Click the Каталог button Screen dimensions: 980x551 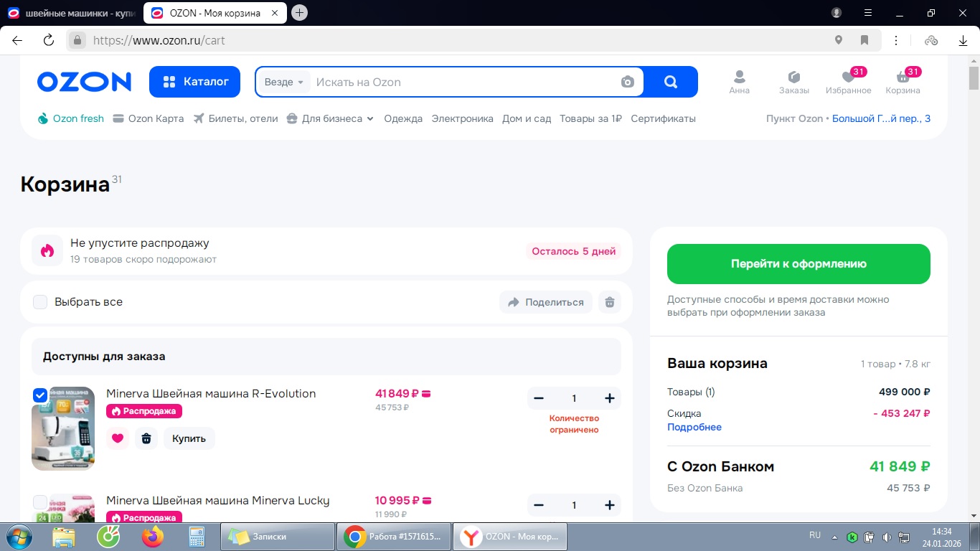(x=196, y=82)
